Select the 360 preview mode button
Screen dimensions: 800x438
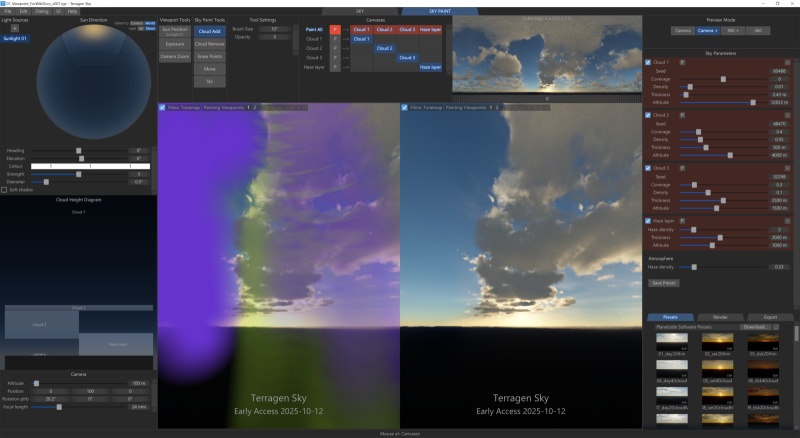coord(760,31)
